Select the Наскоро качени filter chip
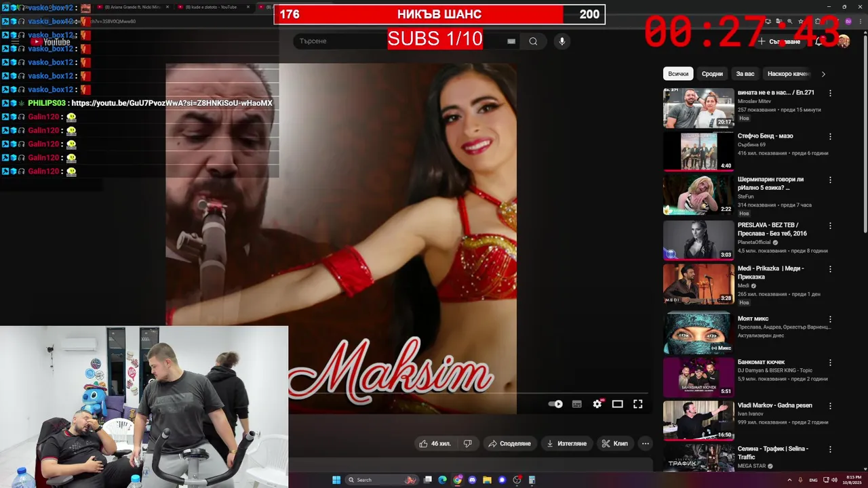The height and width of the screenshot is (488, 868). pyautogui.click(x=788, y=74)
